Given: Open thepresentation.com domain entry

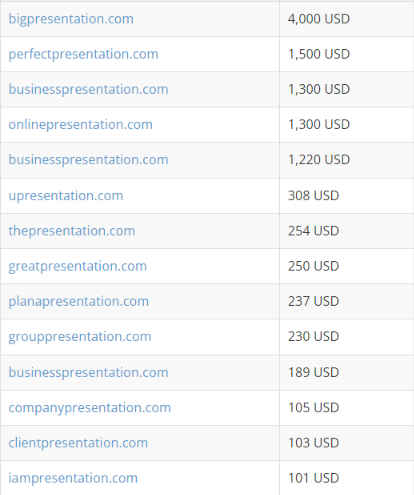Looking at the screenshot, I should tap(72, 231).
